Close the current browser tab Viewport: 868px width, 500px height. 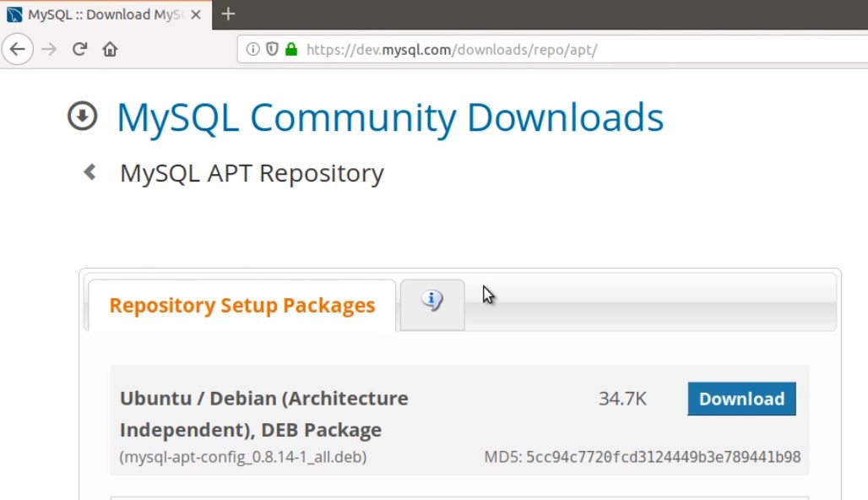coord(197,14)
